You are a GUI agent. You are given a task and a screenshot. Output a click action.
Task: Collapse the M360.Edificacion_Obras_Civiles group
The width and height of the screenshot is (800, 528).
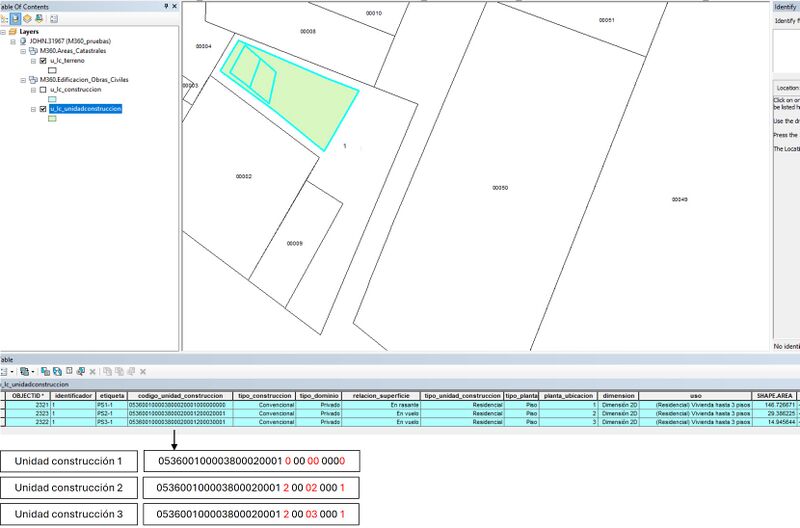coord(23,80)
